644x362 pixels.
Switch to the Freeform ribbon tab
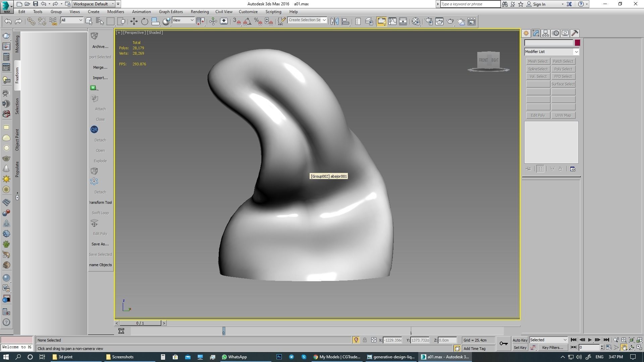pyautogui.click(x=17, y=75)
